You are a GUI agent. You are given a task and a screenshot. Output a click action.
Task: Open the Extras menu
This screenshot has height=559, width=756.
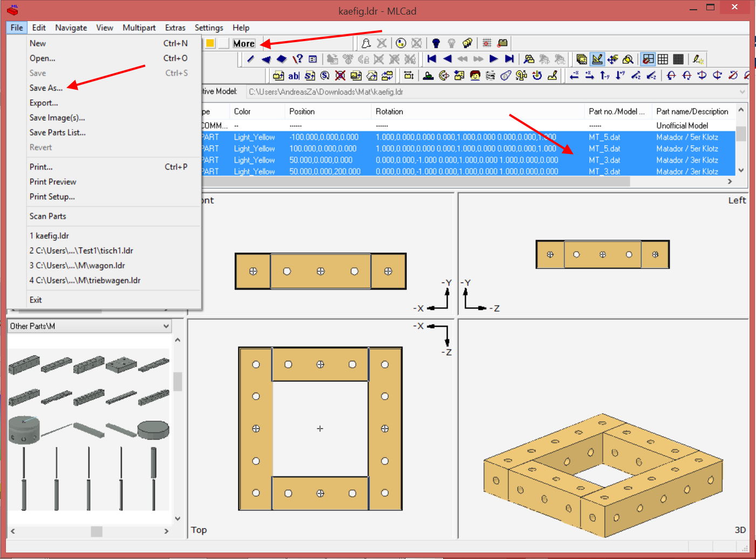click(175, 28)
